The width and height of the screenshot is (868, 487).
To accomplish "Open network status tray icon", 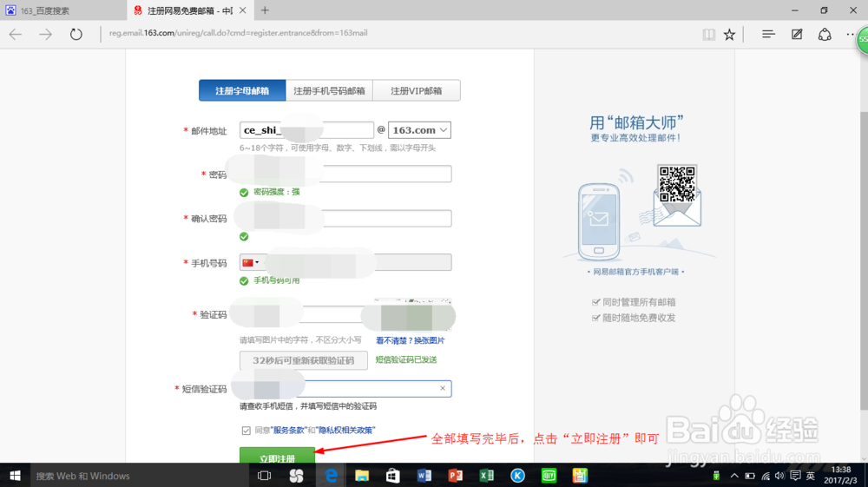I will click(x=766, y=476).
